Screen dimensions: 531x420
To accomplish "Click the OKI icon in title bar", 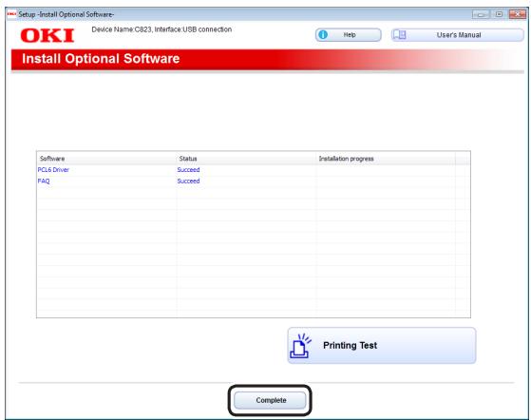I will (x=11, y=14).
